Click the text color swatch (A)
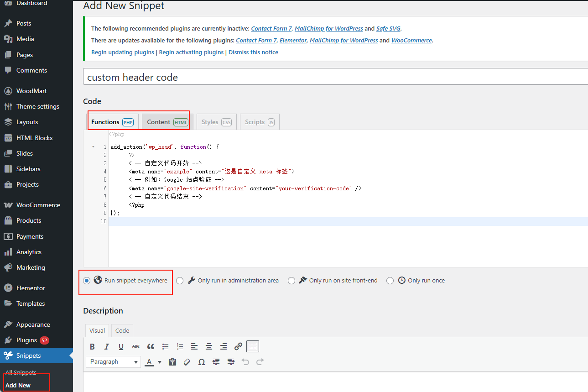This screenshot has width=588, height=392. pyautogui.click(x=149, y=361)
